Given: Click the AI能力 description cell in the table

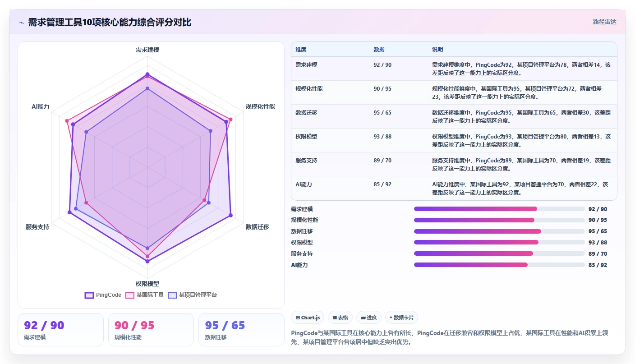Looking at the screenshot, I should [521, 188].
